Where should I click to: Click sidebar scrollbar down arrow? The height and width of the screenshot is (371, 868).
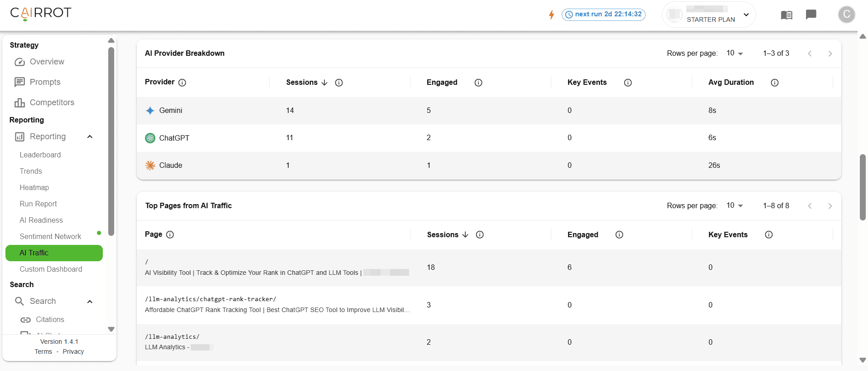pyautogui.click(x=111, y=329)
